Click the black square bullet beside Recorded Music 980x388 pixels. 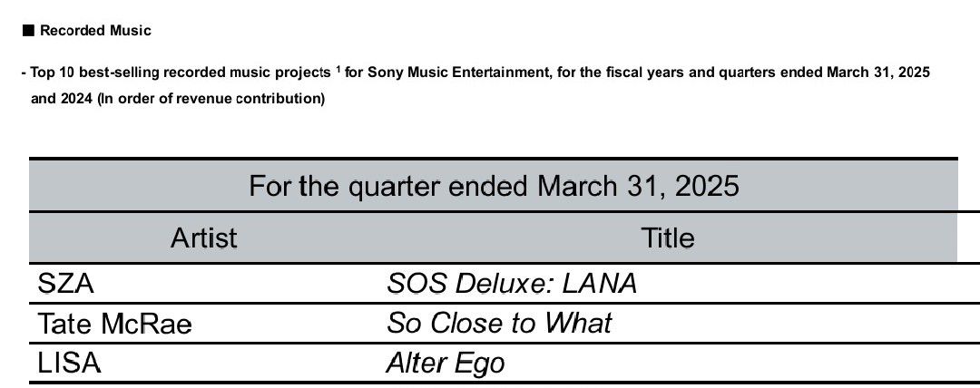click(28, 31)
